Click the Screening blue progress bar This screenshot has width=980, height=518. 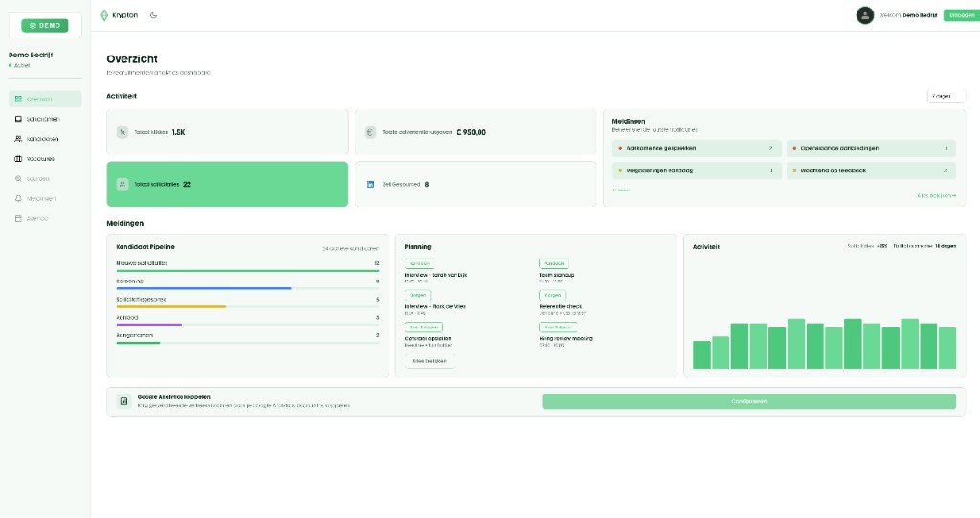[x=204, y=288]
